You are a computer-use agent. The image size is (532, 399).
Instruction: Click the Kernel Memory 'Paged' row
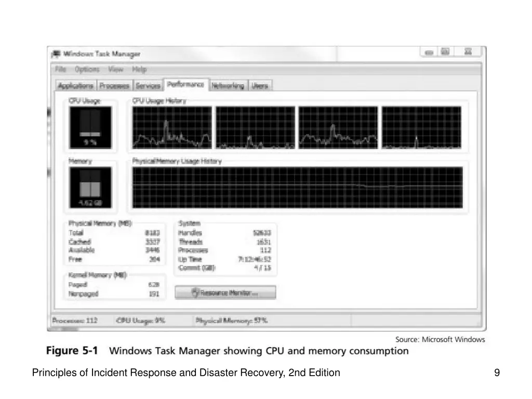click(114, 285)
